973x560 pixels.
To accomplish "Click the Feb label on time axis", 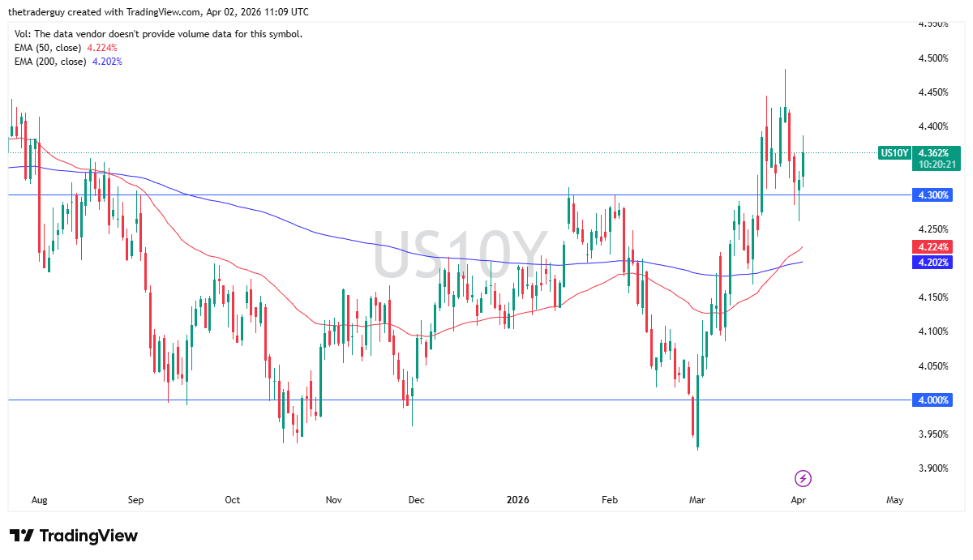I will coord(610,500).
